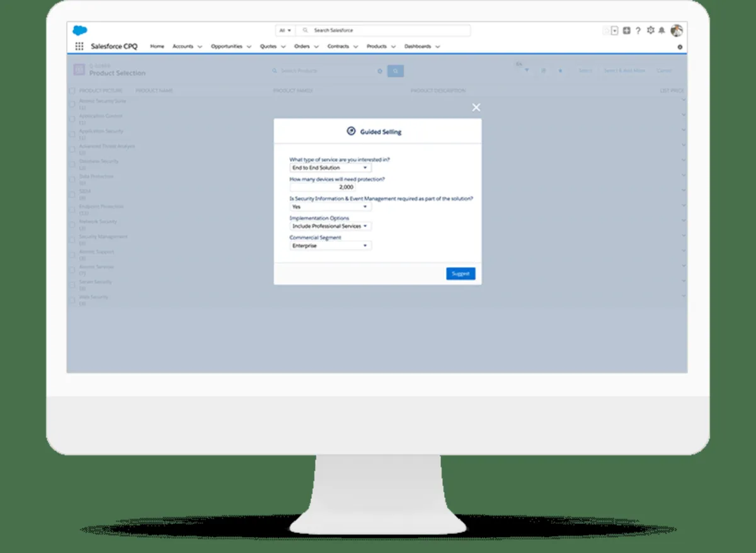The image size is (756, 553).
Task: Click the Search Salesforce field
Action: tap(383, 30)
